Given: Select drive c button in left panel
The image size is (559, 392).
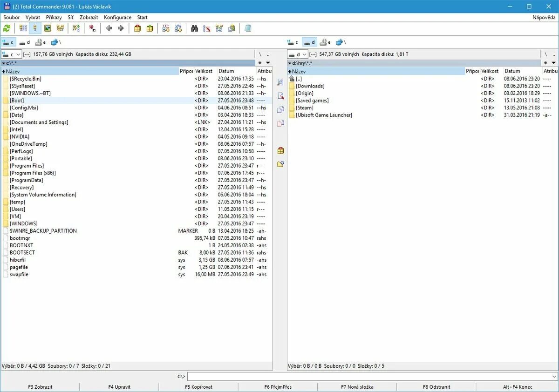Looking at the screenshot, I should [9, 42].
